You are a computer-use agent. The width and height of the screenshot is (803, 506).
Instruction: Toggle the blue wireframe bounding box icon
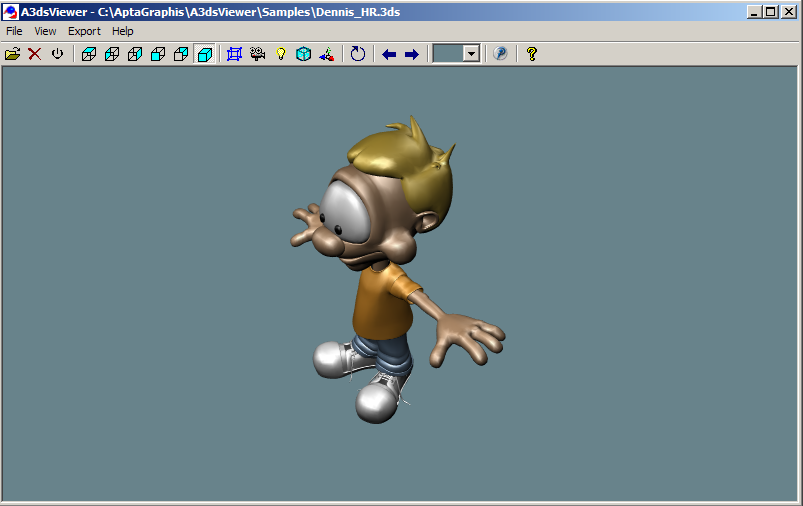point(234,54)
